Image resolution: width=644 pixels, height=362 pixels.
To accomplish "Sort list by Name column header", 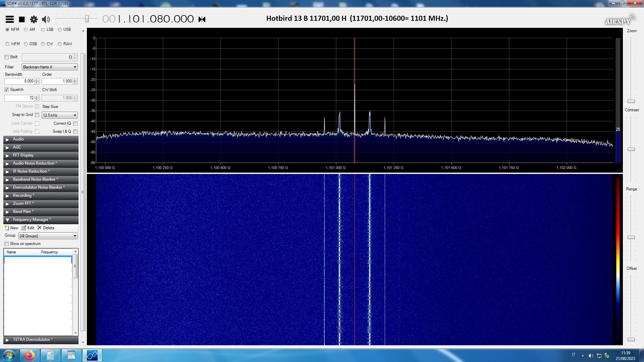I will (21, 252).
